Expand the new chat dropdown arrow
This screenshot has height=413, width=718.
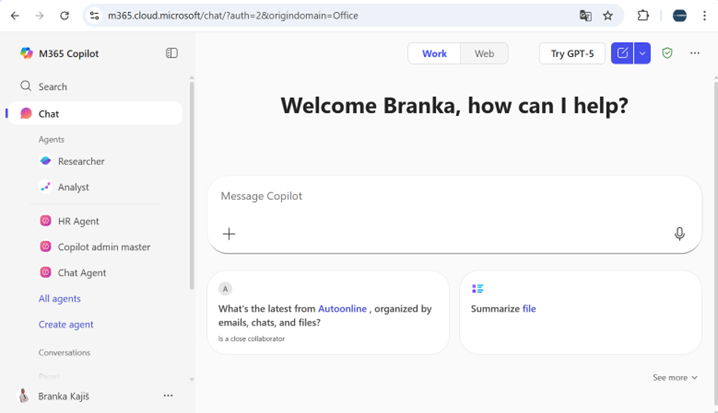click(643, 53)
